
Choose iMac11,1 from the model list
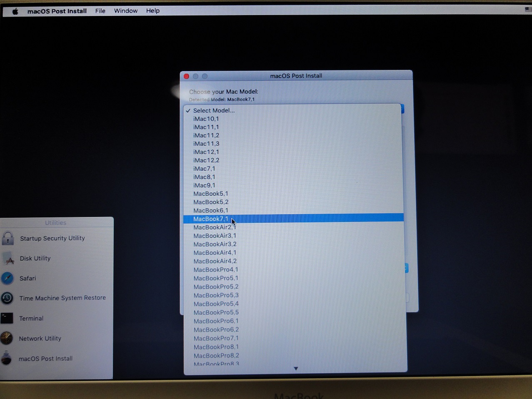[293, 127]
